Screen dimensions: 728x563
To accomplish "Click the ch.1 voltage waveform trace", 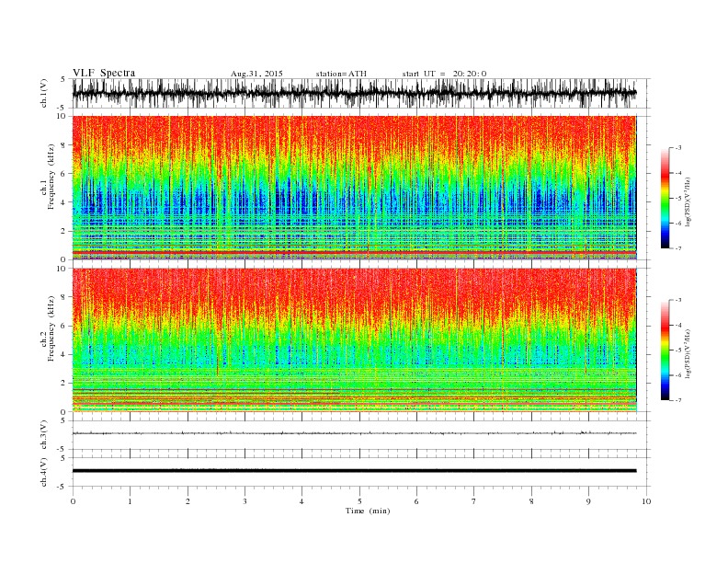I will (354, 93).
